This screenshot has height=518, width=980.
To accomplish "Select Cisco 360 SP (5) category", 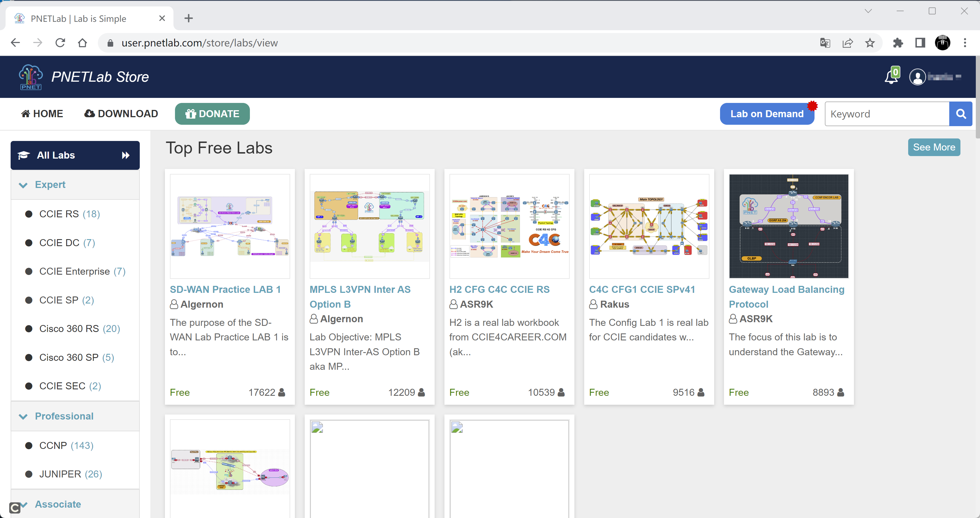I will click(77, 357).
